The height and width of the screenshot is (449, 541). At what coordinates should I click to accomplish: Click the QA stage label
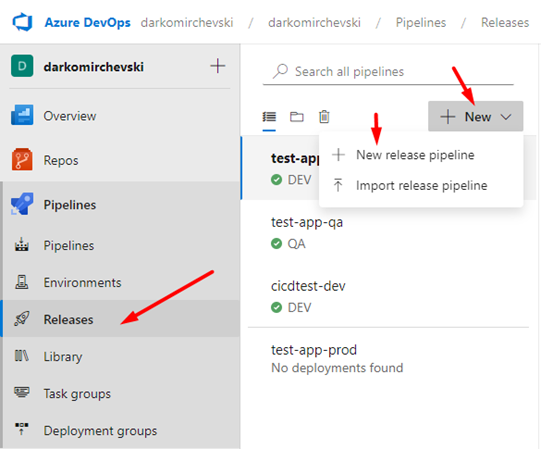click(x=296, y=244)
